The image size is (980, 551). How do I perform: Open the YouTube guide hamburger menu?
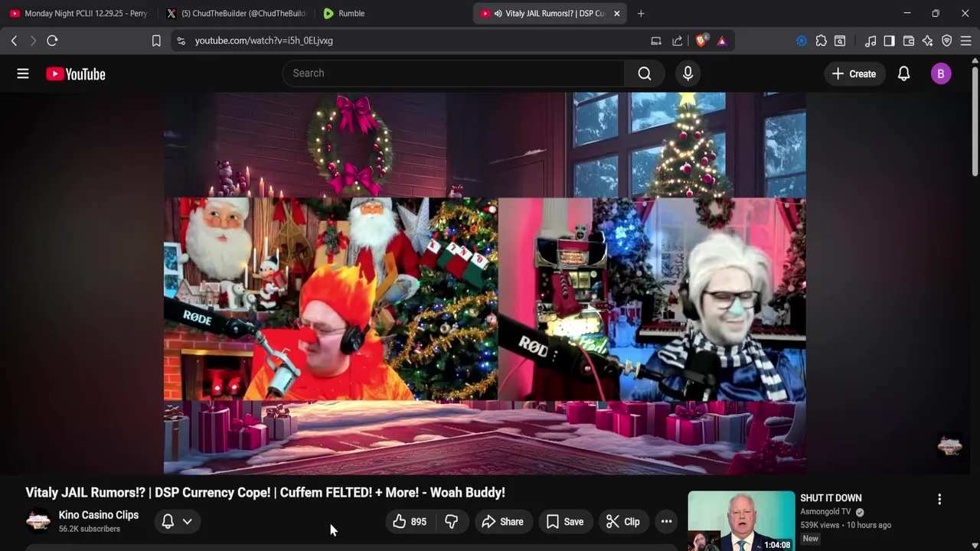tap(23, 73)
